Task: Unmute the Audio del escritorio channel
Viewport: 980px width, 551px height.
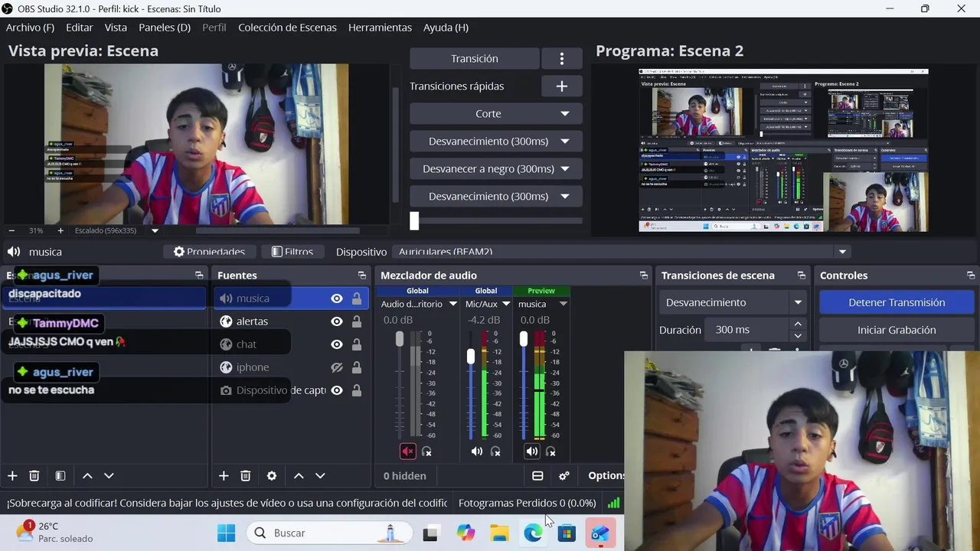Action: click(x=408, y=452)
